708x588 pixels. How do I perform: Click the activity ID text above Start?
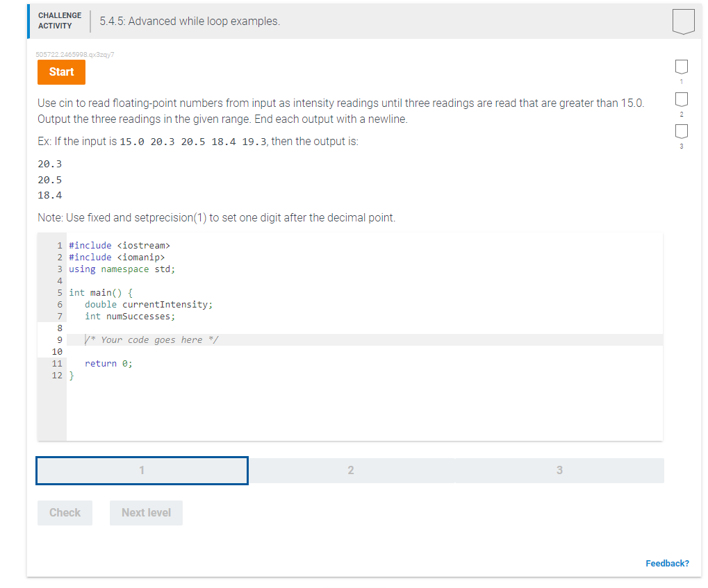point(74,54)
